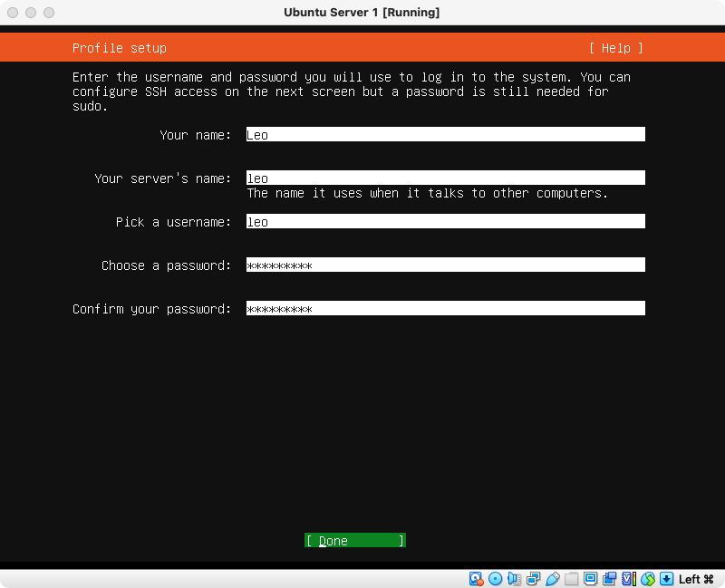Open the optical disk status icon
This screenshot has height=588, width=725.
(495, 579)
